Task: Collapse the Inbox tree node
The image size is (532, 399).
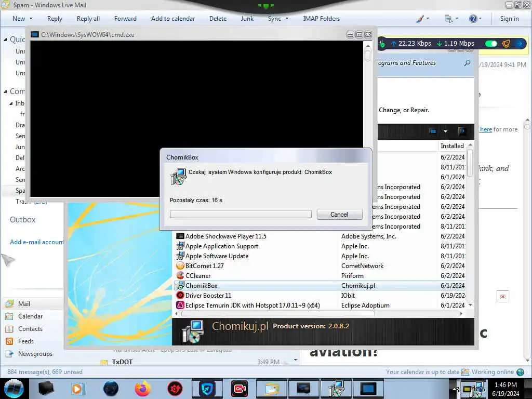Action: [11, 103]
